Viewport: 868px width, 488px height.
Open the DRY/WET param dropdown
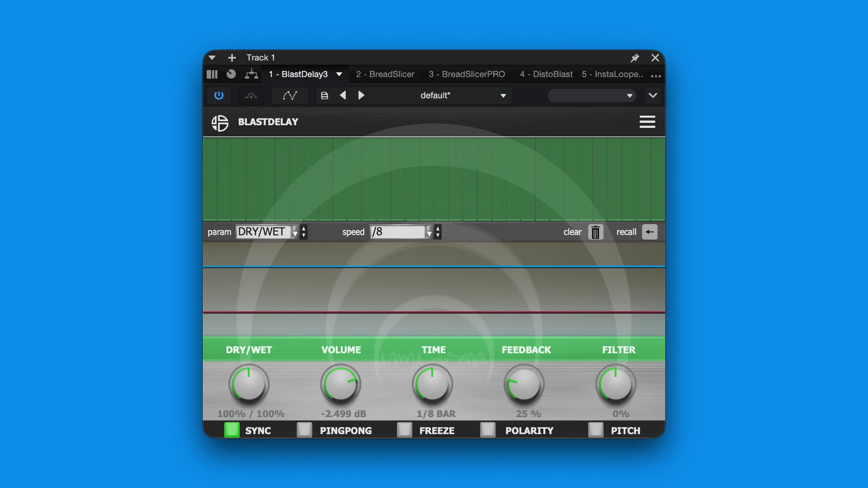pyautogui.click(x=267, y=232)
